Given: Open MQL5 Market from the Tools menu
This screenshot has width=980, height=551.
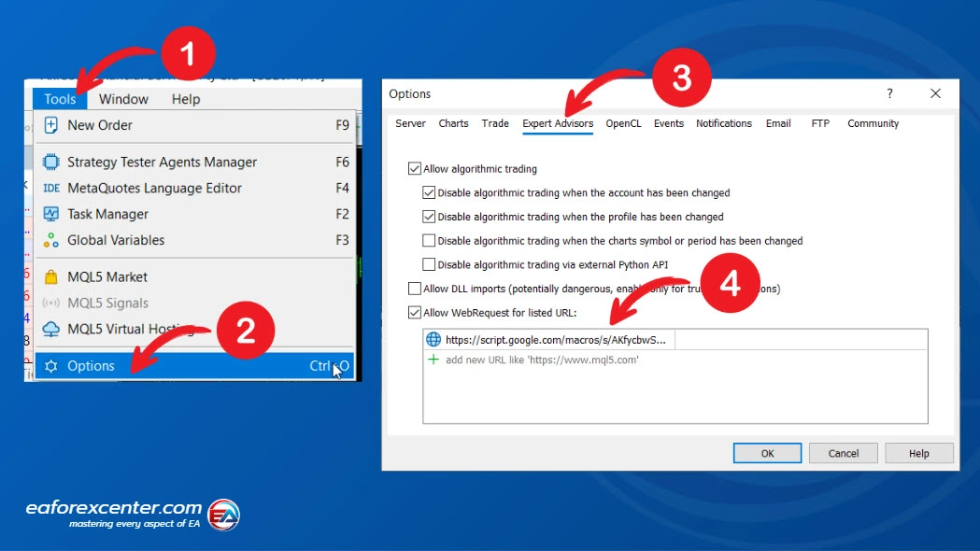Looking at the screenshot, I should coord(195,276).
